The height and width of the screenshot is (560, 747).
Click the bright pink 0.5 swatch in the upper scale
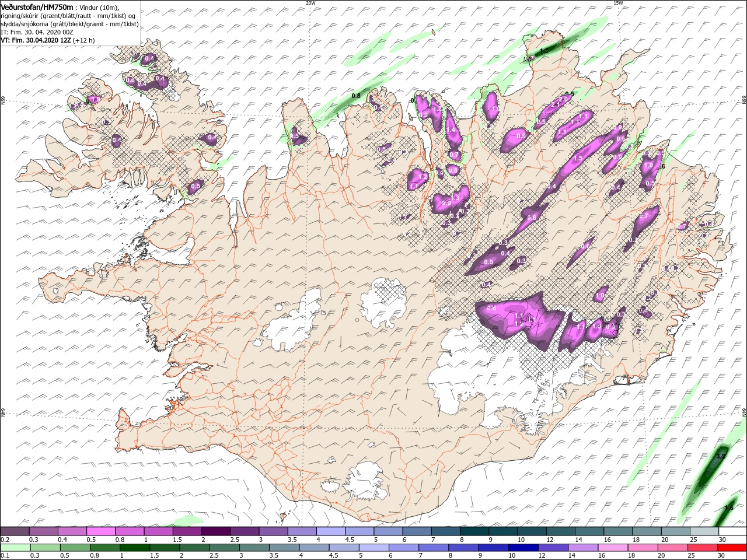coord(101,531)
